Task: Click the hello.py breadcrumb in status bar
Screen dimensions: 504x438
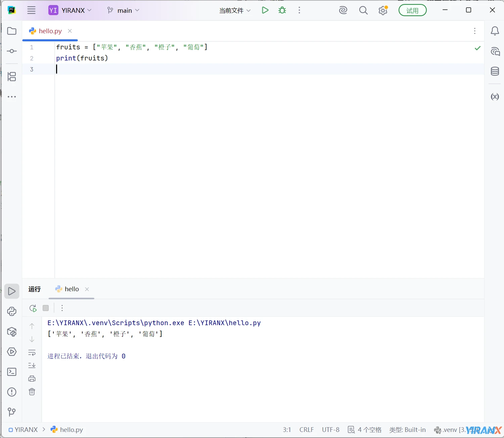Action: pos(66,430)
